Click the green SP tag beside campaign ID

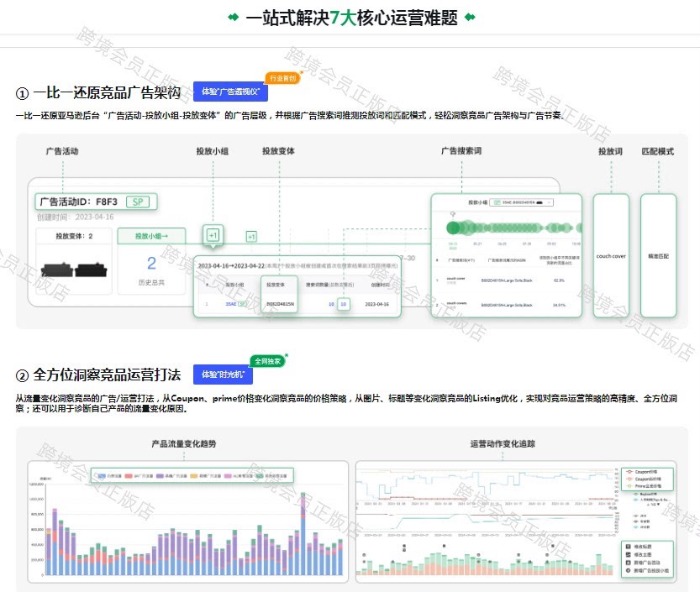pos(138,202)
